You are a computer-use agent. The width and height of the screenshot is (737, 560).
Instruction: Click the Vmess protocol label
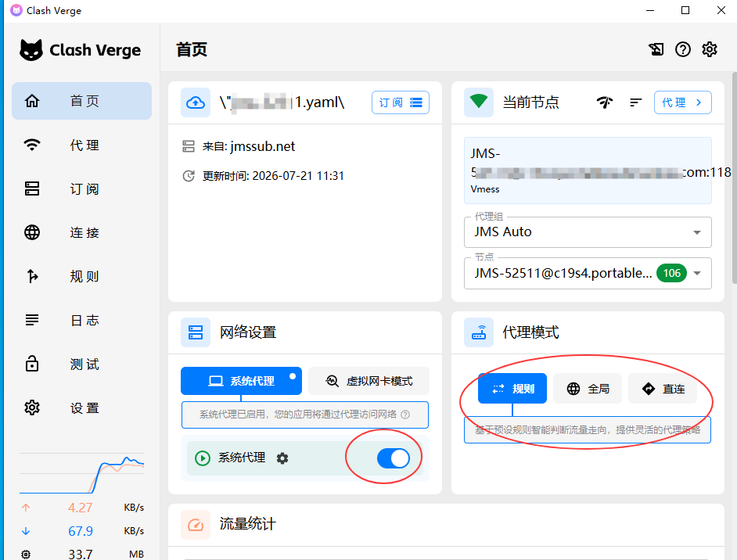click(484, 188)
